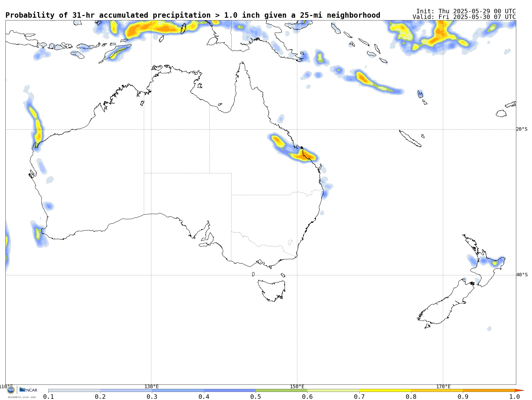This screenshot has height=400, width=532.
Task: Click the 'Init: Thu 2025-05-29 00 UTC' line
Action: [466, 11]
